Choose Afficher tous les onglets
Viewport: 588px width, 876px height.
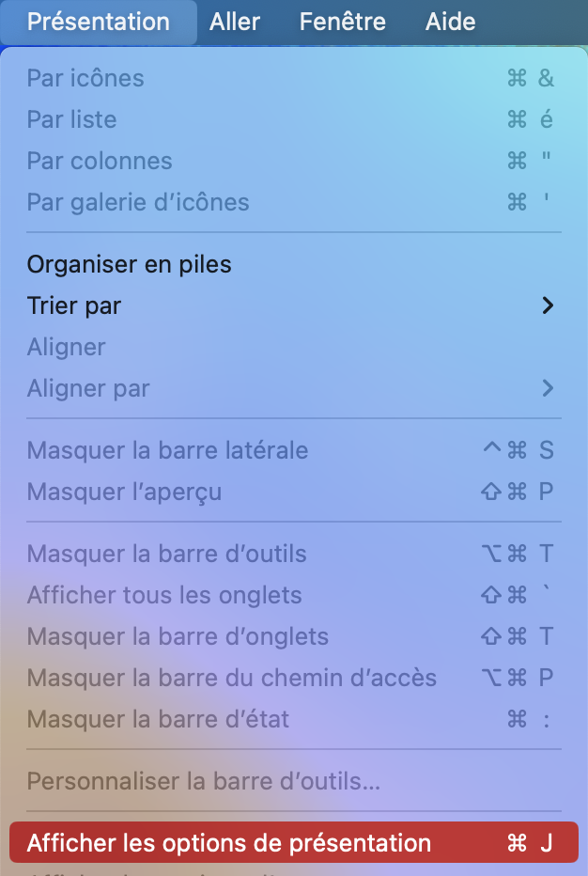pos(164,595)
